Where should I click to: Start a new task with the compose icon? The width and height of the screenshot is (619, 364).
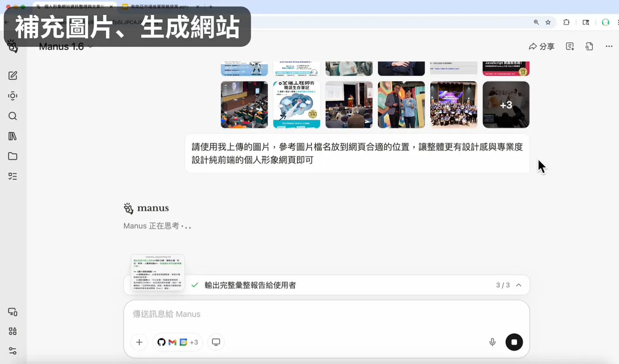click(13, 76)
